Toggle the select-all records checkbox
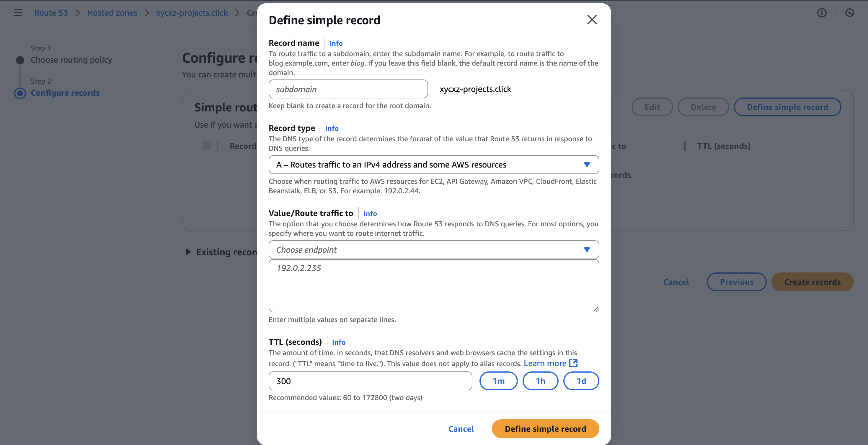The width and height of the screenshot is (868, 445). [206, 146]
